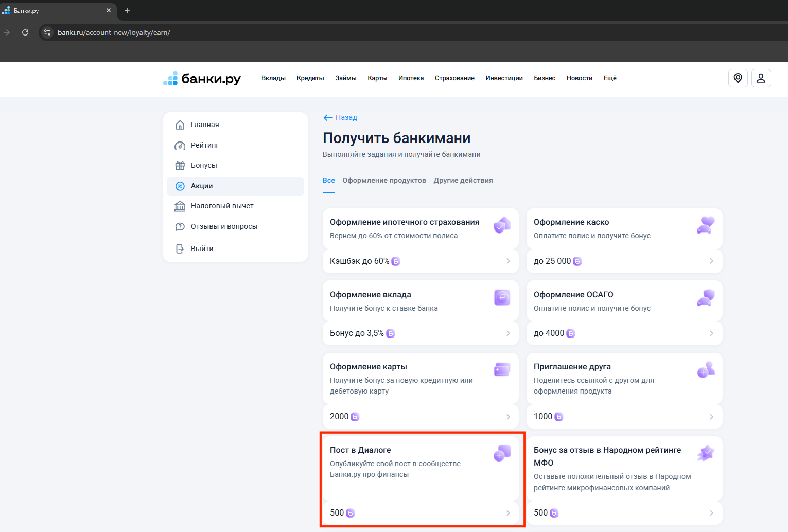Open the Оформление каско card title
The image size is (788, 532).
(x=571, y=222)
